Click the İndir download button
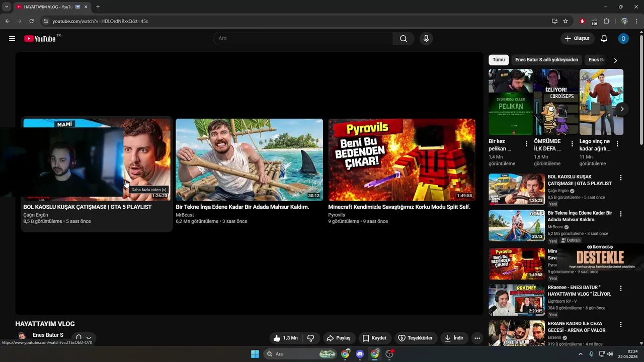The height and width of the screenshot is (362, 644). point(454,338)
